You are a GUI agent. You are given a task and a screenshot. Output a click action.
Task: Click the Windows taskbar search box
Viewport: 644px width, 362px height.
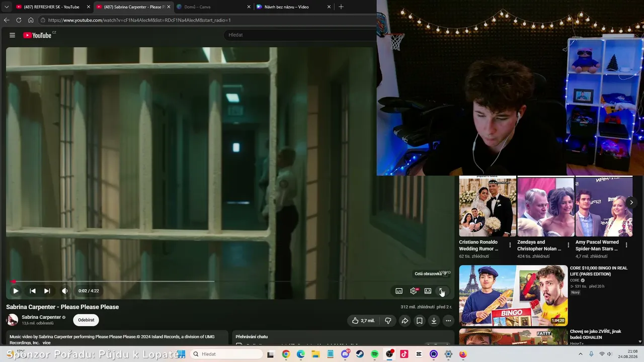tap(227, 354)
